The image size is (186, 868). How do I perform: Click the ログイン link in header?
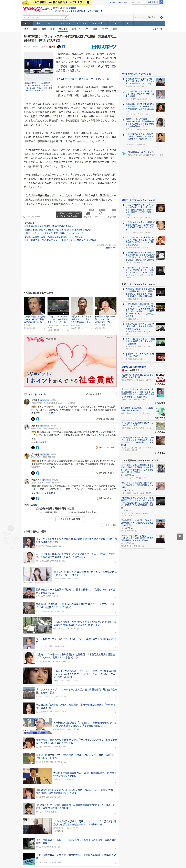57,11
